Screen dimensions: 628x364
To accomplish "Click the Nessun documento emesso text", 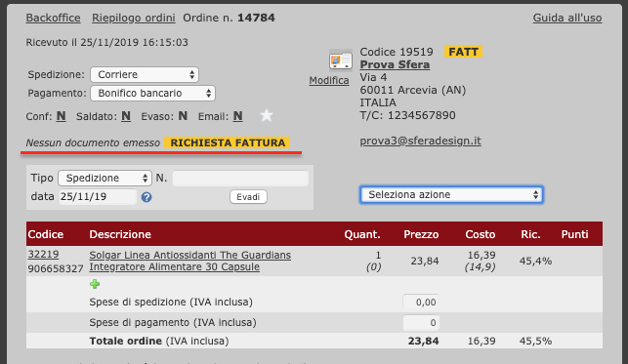I will (x=93, y=142).
